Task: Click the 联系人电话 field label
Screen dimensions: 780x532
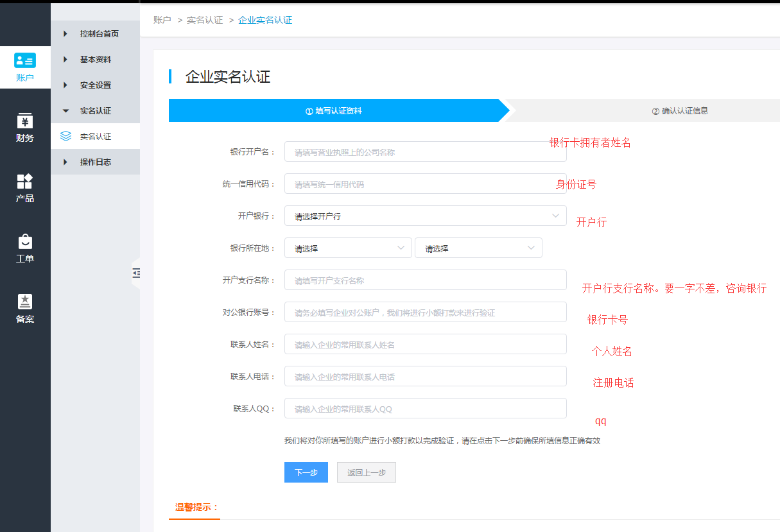Action: coord(253,377)
